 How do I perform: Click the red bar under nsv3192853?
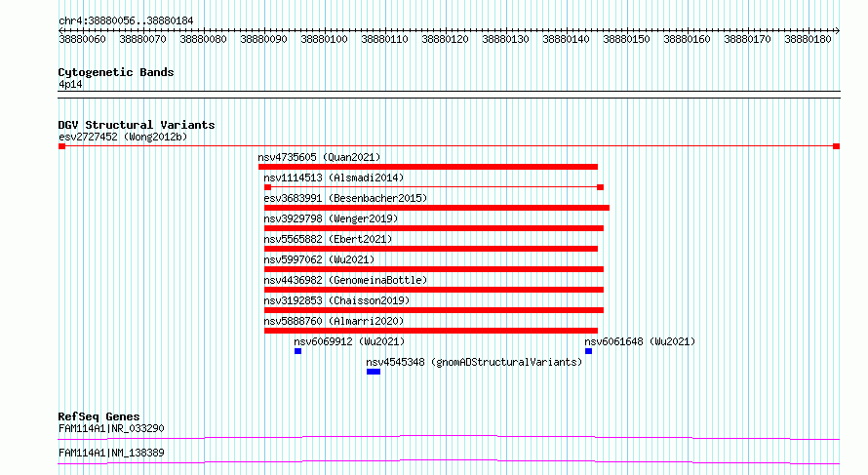click(x=434, y=310)
